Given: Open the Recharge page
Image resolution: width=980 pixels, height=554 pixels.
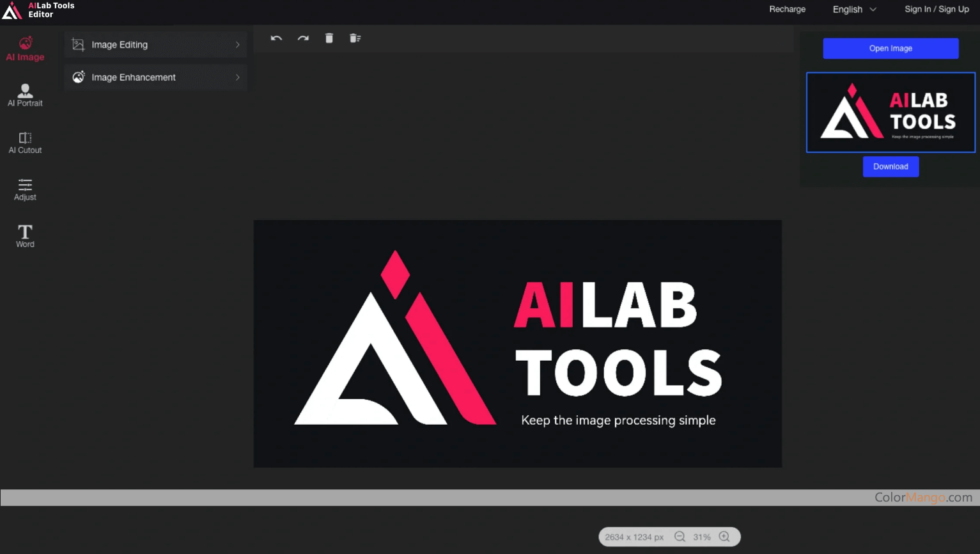Looking at the screenshot, I should pyautogui.click(x=787, y=9).
